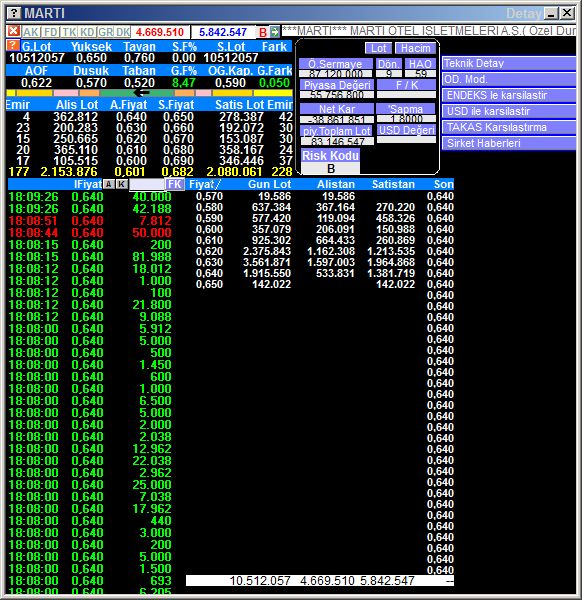Click the yellow total 2.153.876

point(69,172)
